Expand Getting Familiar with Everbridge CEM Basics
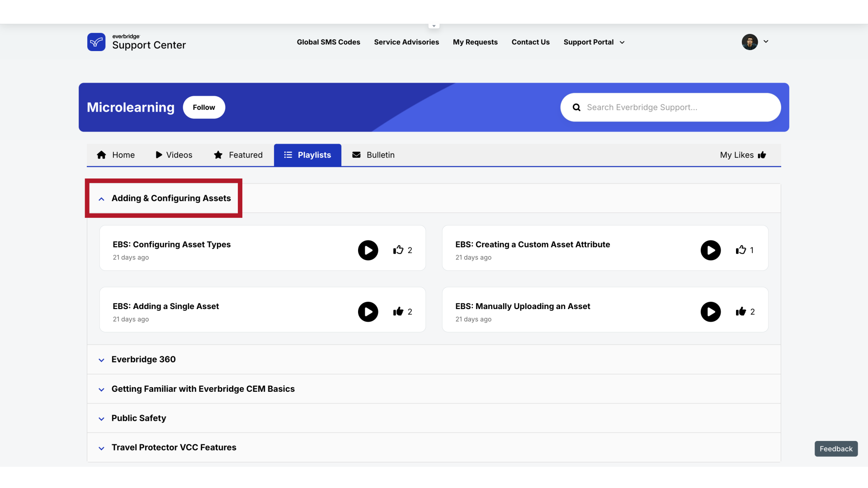The width and height of the screenshot is (868, 488). pos(101,389)
